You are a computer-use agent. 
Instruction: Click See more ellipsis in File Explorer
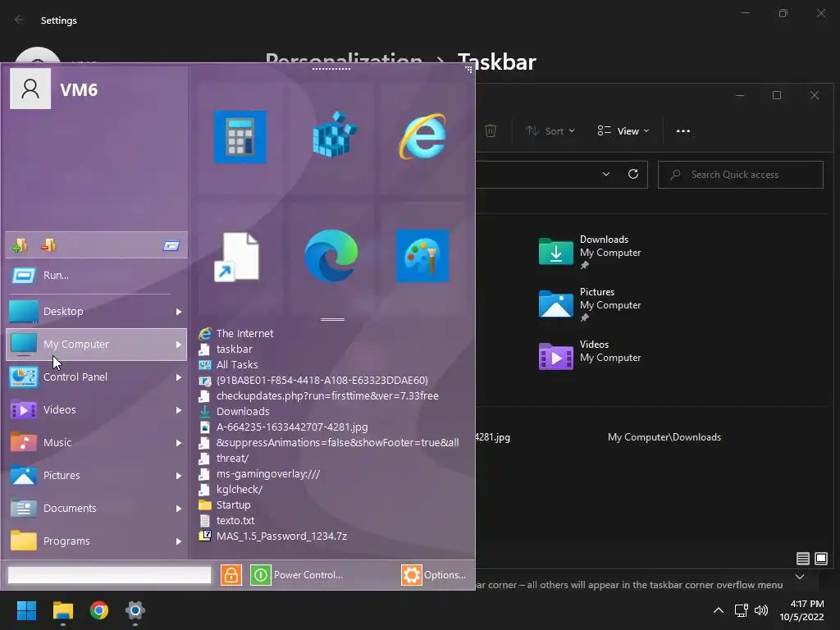pos(683,131)
